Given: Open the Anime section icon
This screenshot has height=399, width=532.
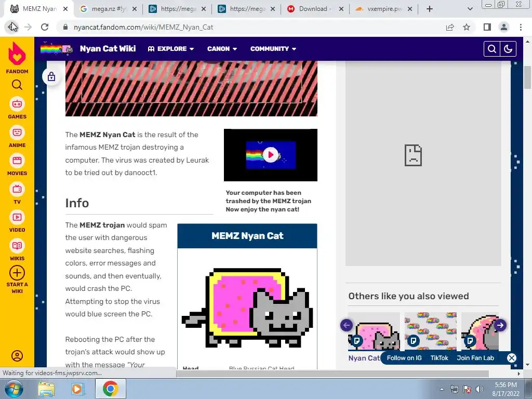Looking at the screenshot, I should tap(17, 132).
